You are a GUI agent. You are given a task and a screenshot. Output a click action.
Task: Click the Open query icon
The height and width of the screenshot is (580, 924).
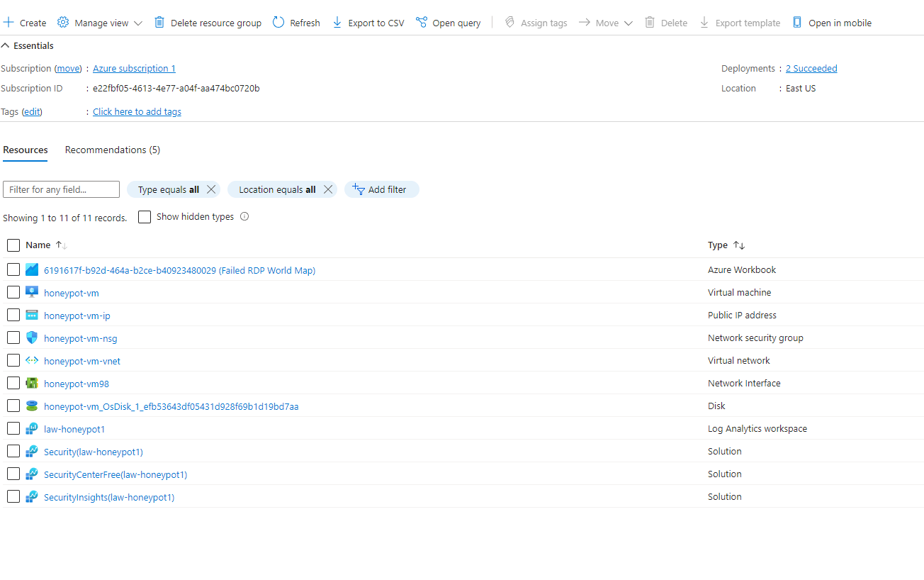(x=422, y=23)
